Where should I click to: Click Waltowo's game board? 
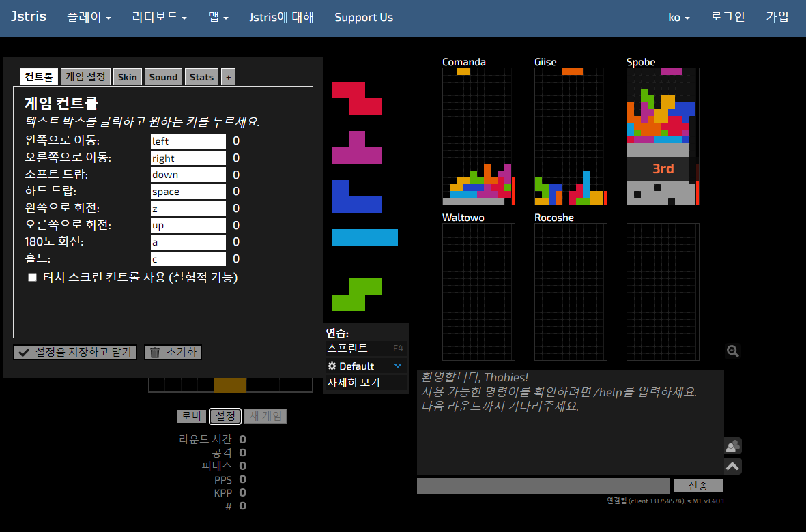[x=478, y=292]
